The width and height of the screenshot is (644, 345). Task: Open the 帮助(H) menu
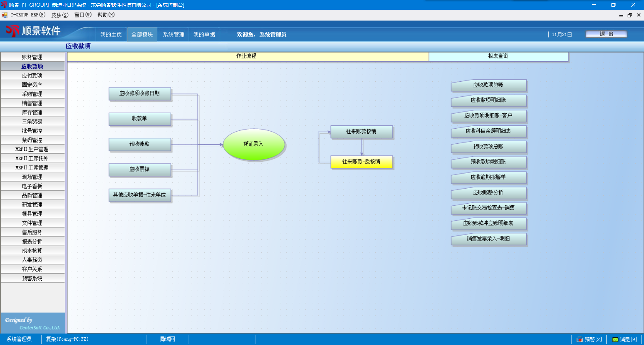pyautogui.click(x=106, y=15)
